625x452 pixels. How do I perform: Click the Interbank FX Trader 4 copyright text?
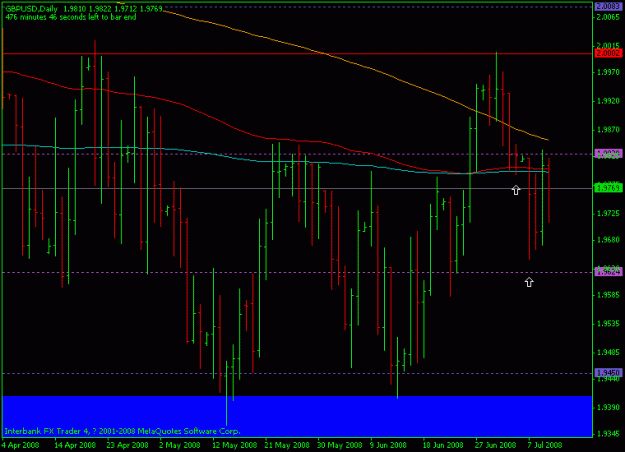122,431
